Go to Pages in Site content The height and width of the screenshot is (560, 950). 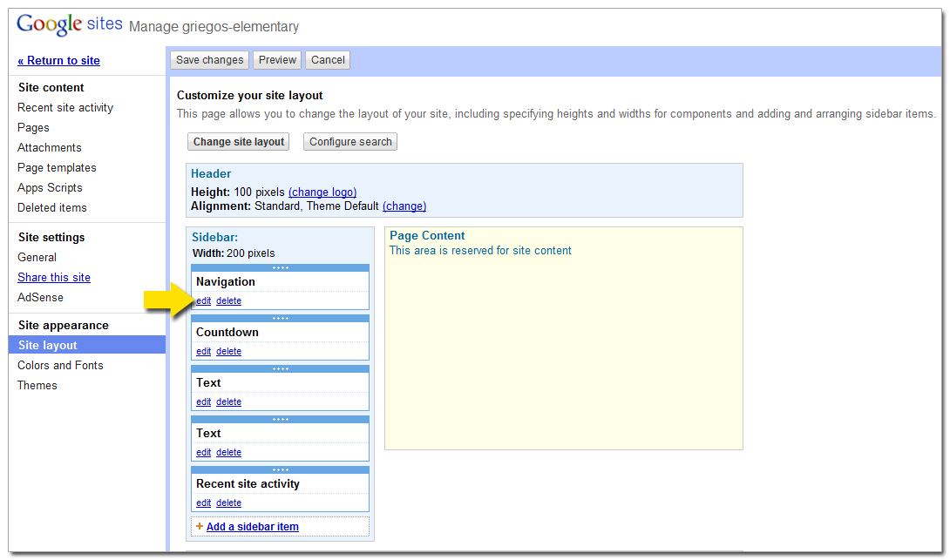[x=33, y=128]
